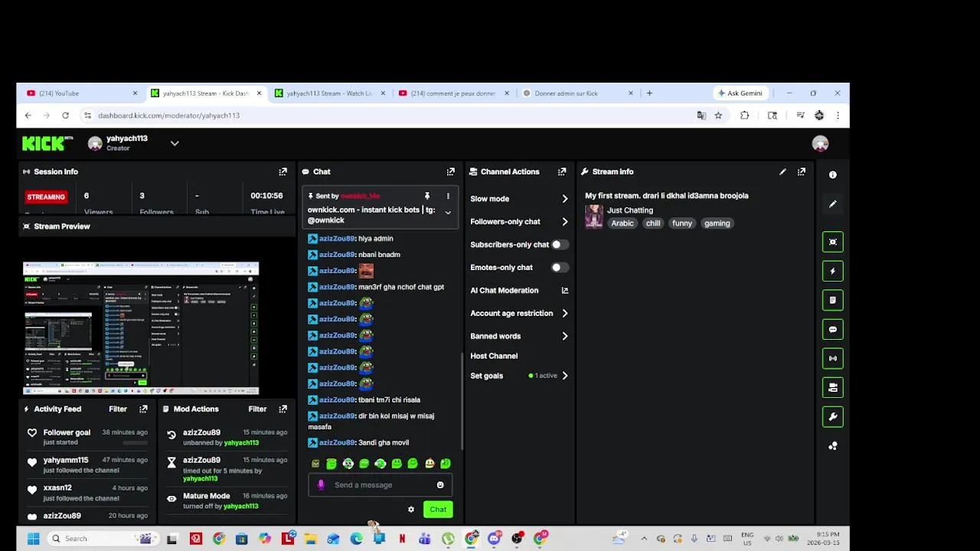Open Netflix from the taskbar
The image size is (980, 551).
coord(402,539)
